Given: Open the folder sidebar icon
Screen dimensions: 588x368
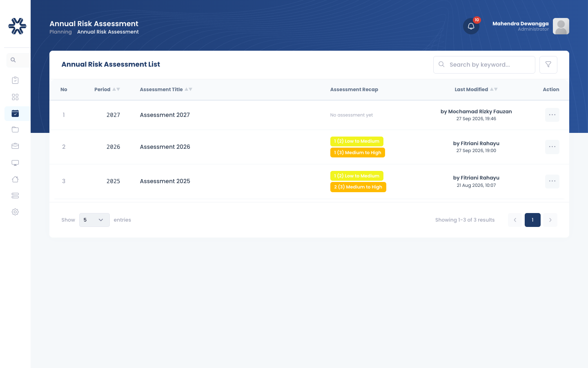Looking at the screenshot, I should (15, 130).
